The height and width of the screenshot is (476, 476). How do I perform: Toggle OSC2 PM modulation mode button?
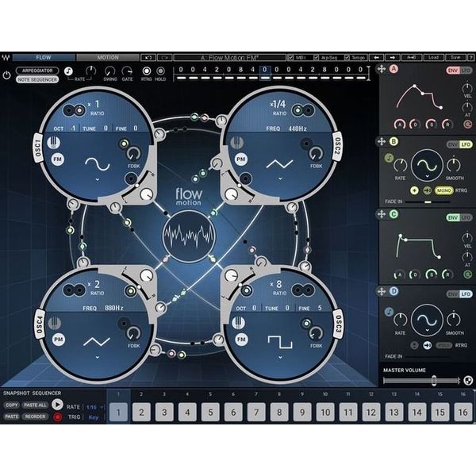coord(240,159)
